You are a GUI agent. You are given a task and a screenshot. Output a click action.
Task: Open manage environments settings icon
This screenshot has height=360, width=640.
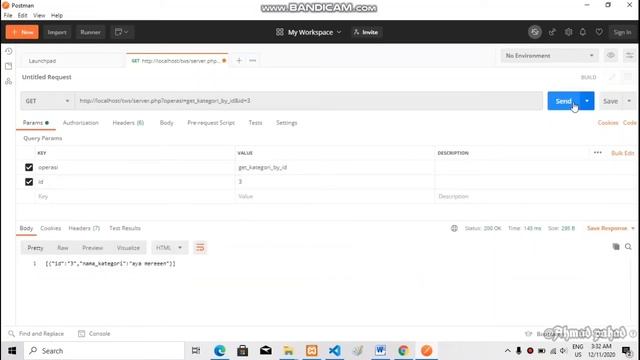pos(629,56)
